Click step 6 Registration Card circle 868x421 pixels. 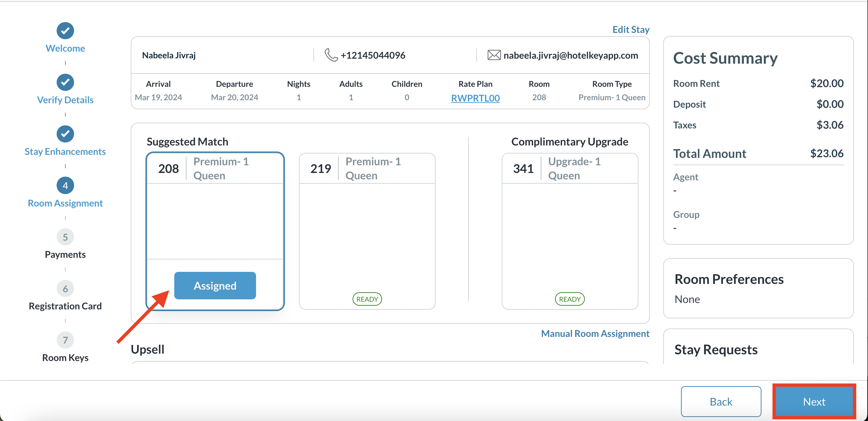pyautogui.click(x=65, y=289)
